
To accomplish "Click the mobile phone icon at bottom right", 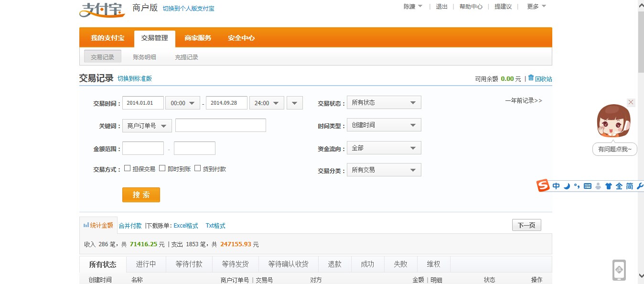I will point(619,270).
